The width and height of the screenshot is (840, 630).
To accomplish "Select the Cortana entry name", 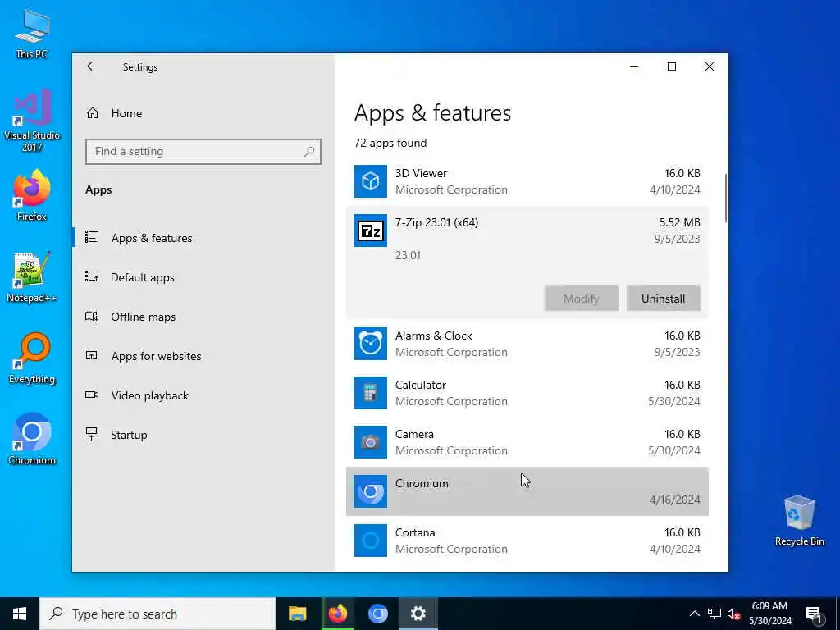I will coord(414,533).
